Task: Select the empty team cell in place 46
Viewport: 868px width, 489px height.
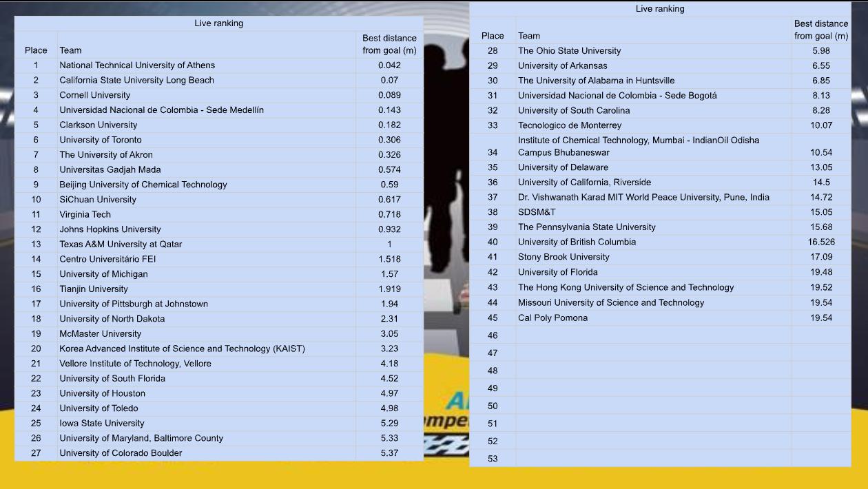Action: coord(653,335)
